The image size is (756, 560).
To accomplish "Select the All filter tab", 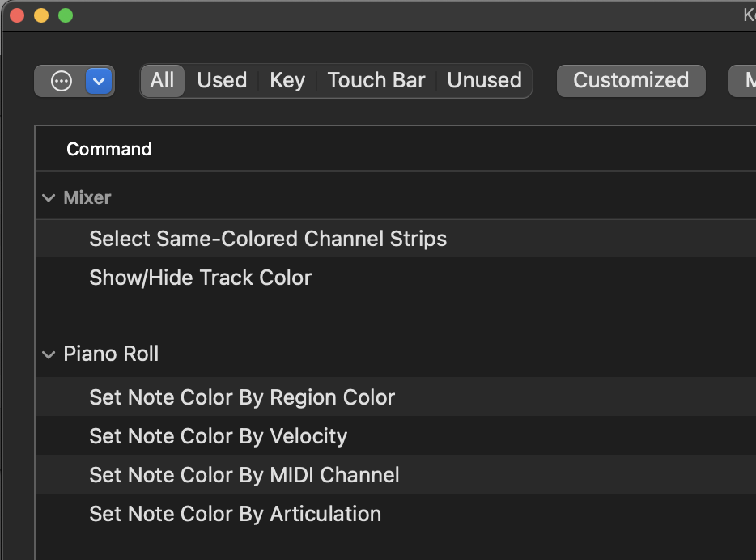I will tap(162, 80).
